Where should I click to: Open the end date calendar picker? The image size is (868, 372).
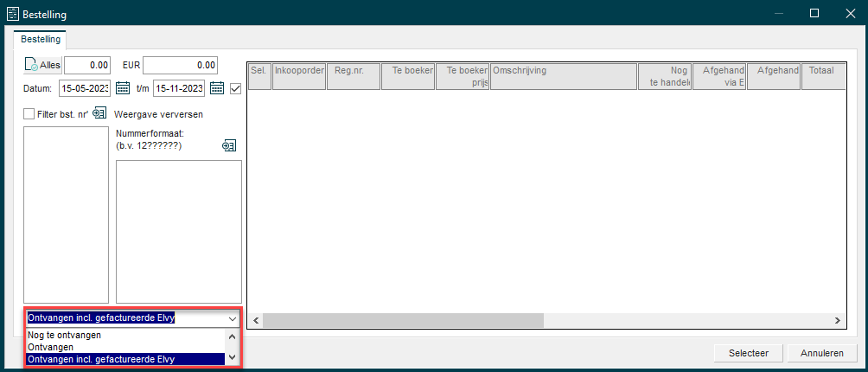[216, 88]
